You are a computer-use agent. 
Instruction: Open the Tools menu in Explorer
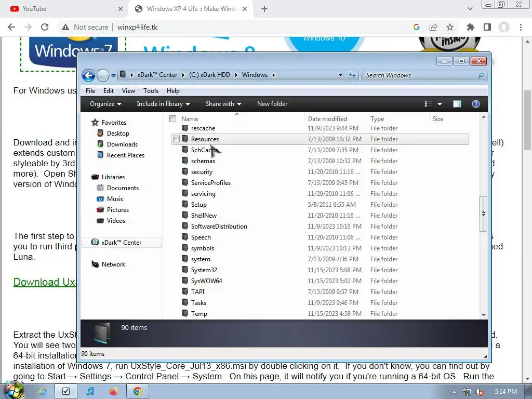pyautogui.click(x=151, y=91)
